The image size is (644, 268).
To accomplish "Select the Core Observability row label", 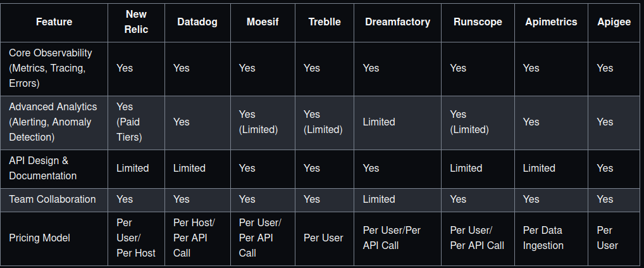I will [51, 68].
